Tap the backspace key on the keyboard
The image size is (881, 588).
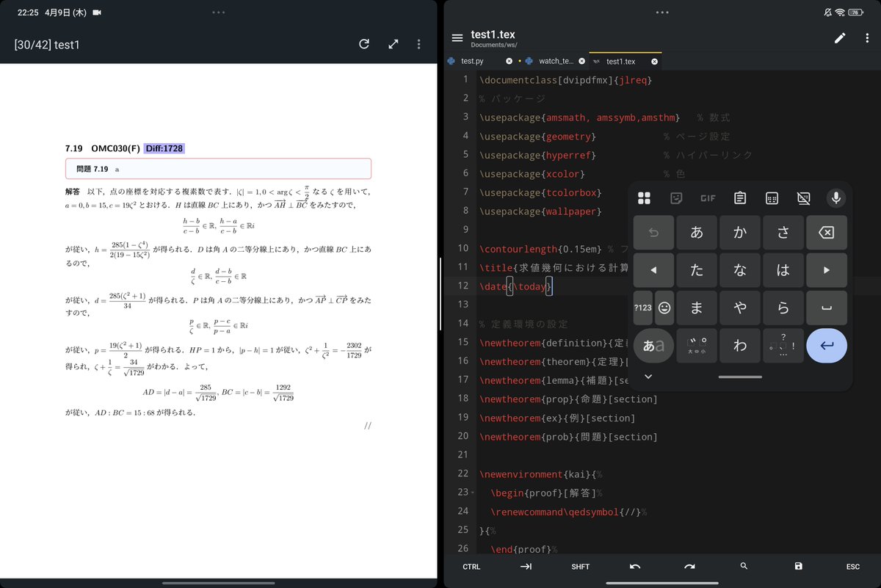[827, 232]
